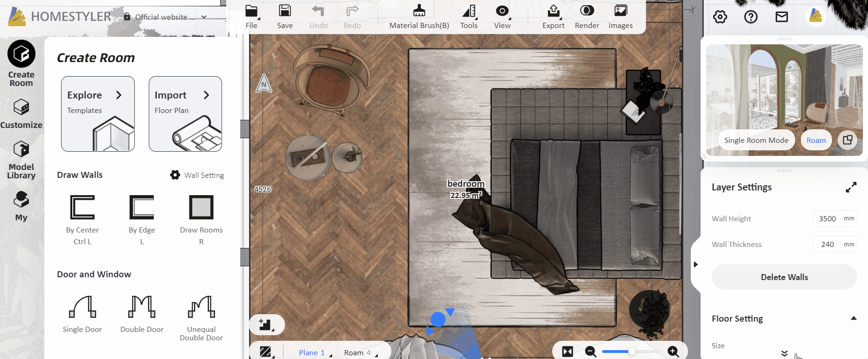The width and height of the screenshot is (868, 359).
Task: Open the settings gear icon
Action: pos(720,17)
